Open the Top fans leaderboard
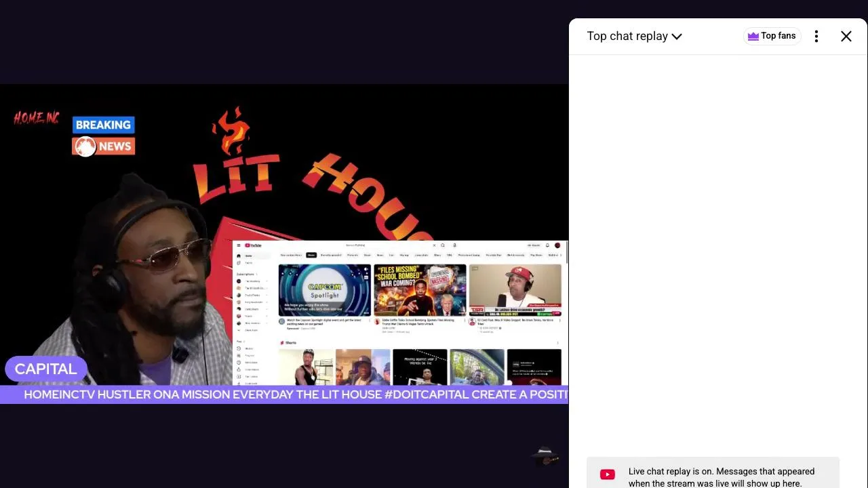This screenshot has height=488, width=868. click(x=772, y=36)
